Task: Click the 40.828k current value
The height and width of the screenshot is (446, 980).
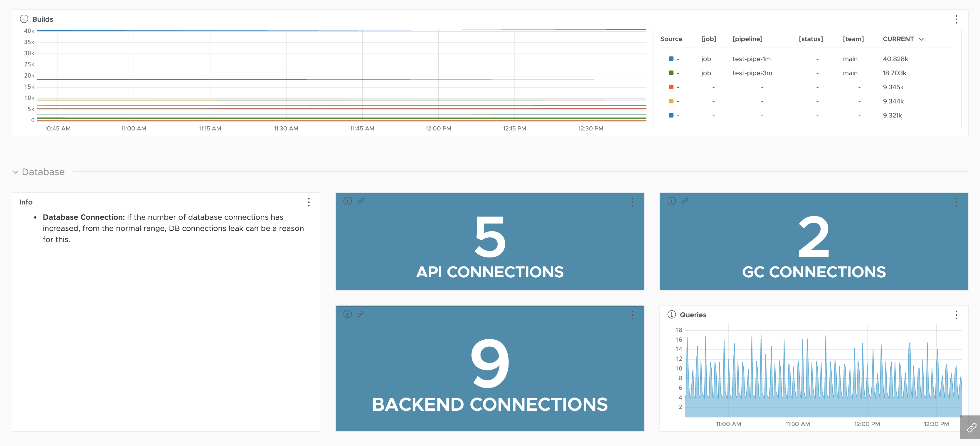Action: coord(895,59)
